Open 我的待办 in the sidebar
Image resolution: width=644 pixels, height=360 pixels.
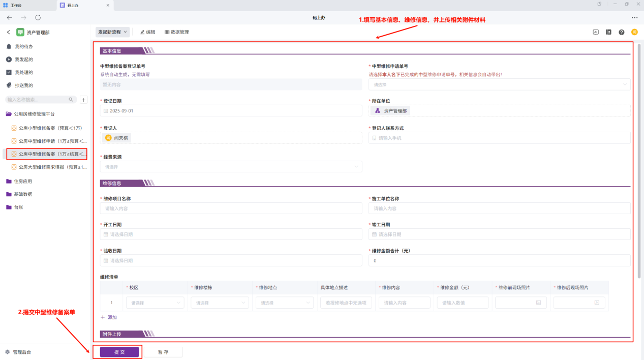[23, 46]
